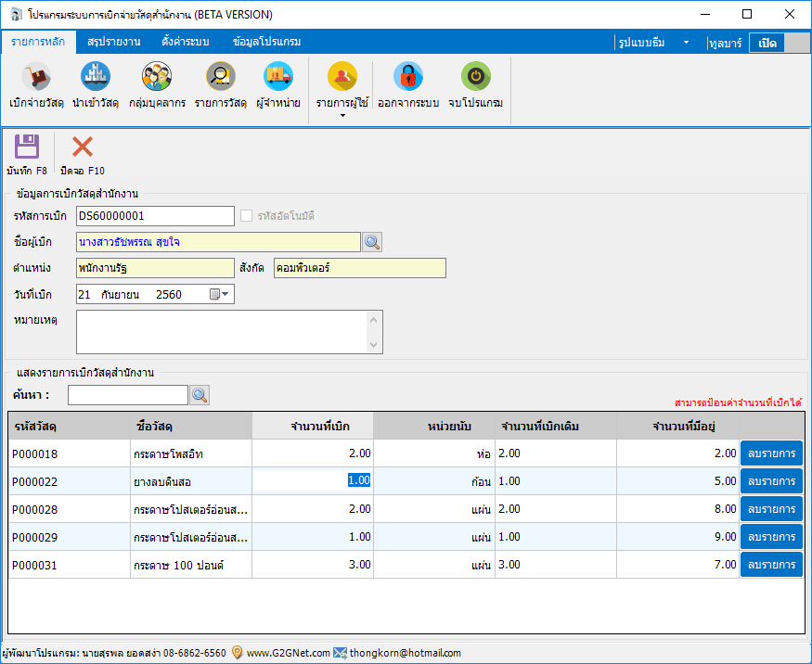Switch to the สรุปรายงาน tab
Image resolution: width=812 pixels, height=664 pixels.
[114, 42]
